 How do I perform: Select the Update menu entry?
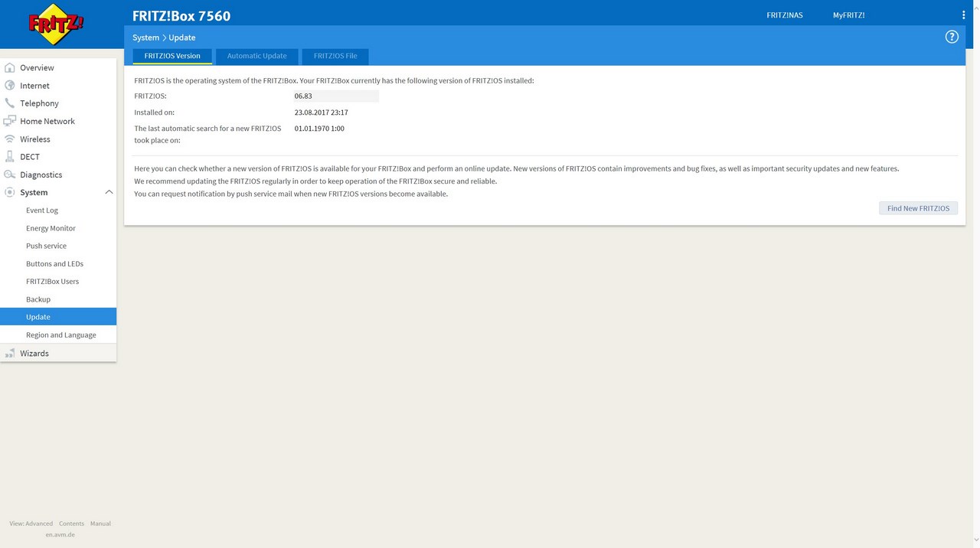[x=58, y=317]
